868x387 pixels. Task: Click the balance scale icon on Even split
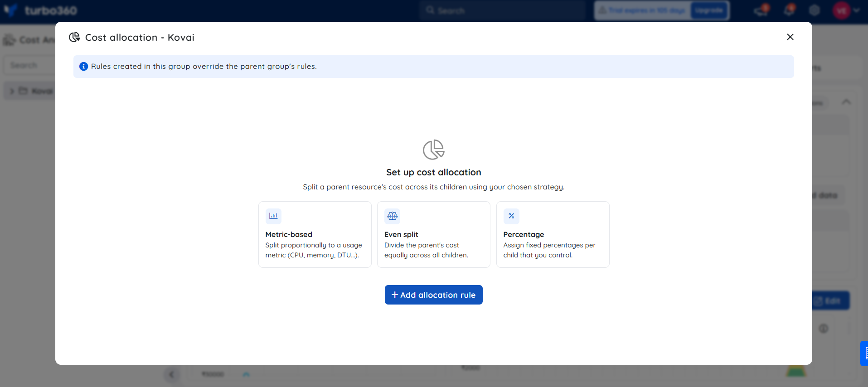click(392, 216)
